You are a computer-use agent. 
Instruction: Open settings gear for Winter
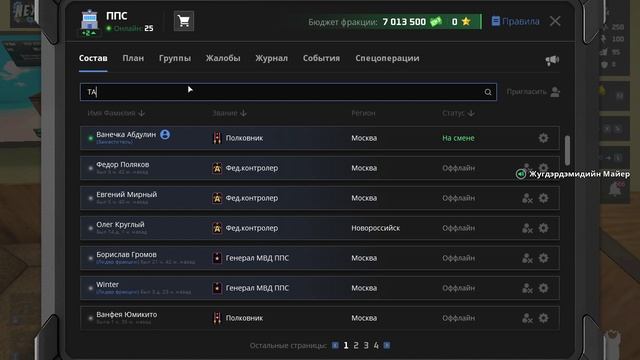point(543,288)
